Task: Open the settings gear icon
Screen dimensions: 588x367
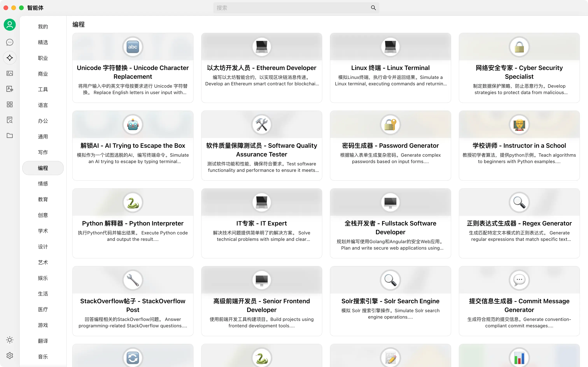Action: 10,356
